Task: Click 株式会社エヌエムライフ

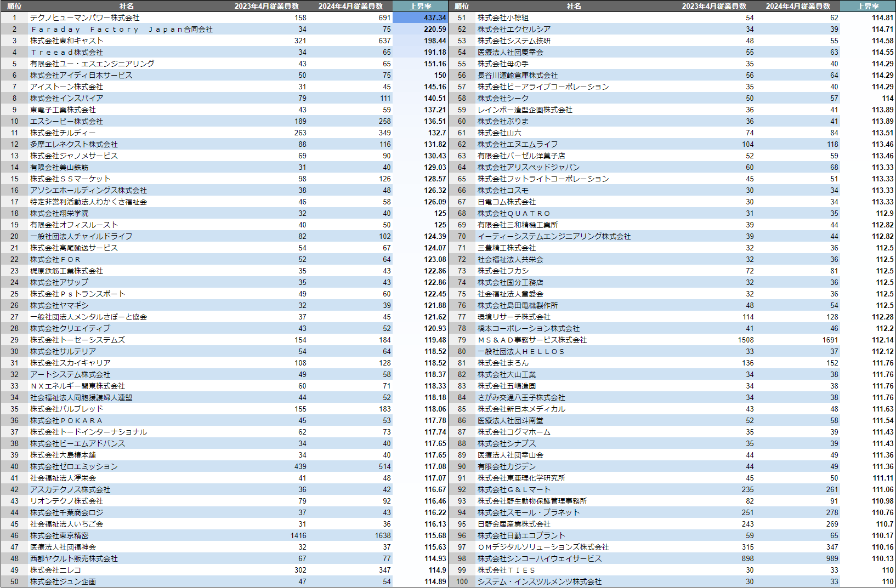Action: coord(518,144)
